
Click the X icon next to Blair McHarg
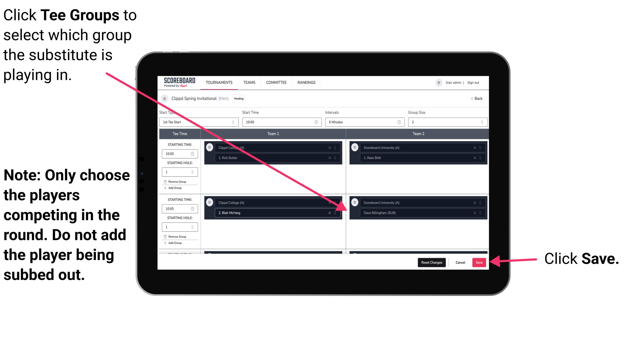point(331,213)
